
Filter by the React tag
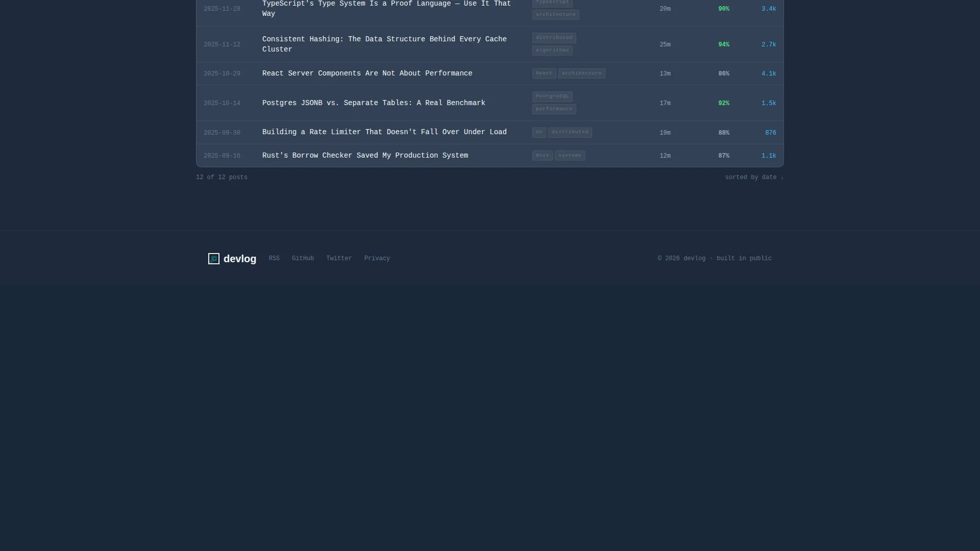click(x=544, y=73)
